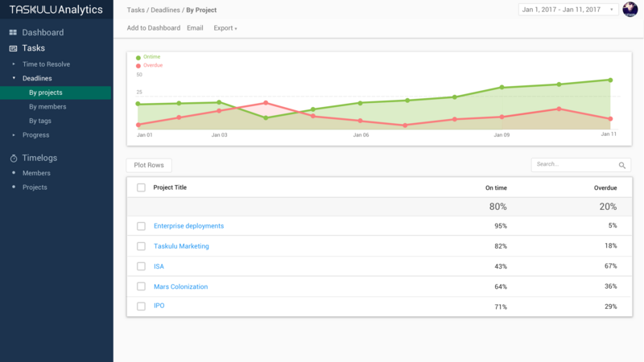
Task: Sort by the Overdue column header
Action: pos(605,188)
